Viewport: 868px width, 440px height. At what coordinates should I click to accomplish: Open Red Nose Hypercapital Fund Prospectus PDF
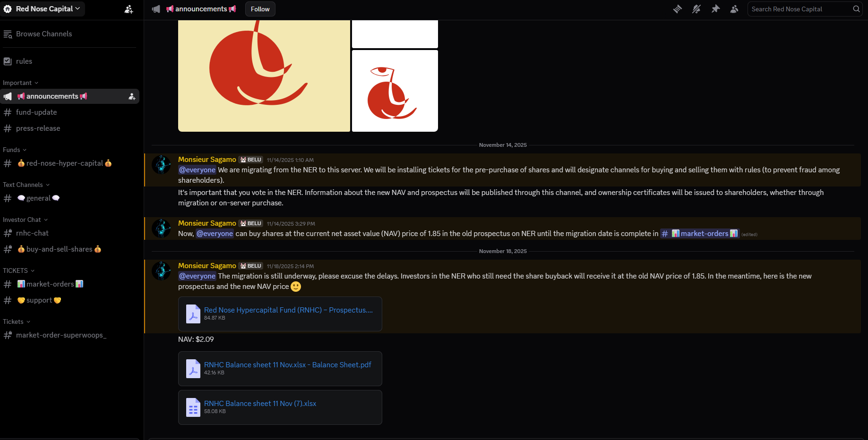tap(288, 310)
